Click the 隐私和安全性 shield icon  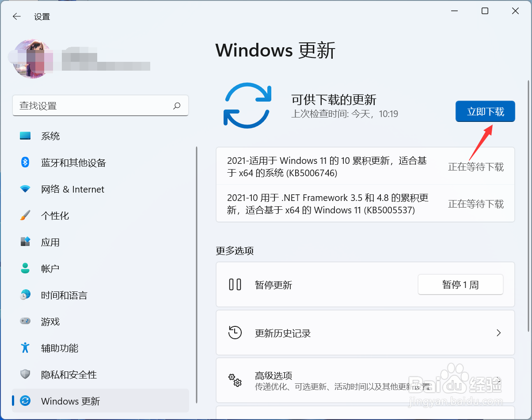point(25,375)
